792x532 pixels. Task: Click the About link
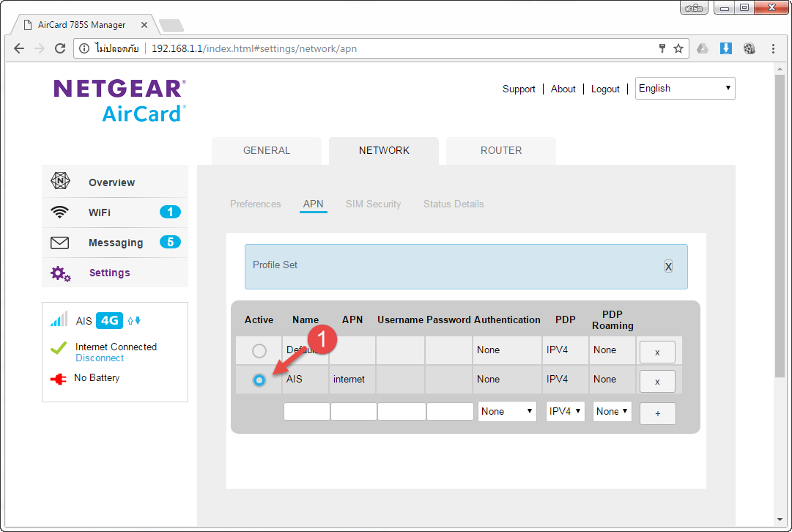[x=563, y=89]
